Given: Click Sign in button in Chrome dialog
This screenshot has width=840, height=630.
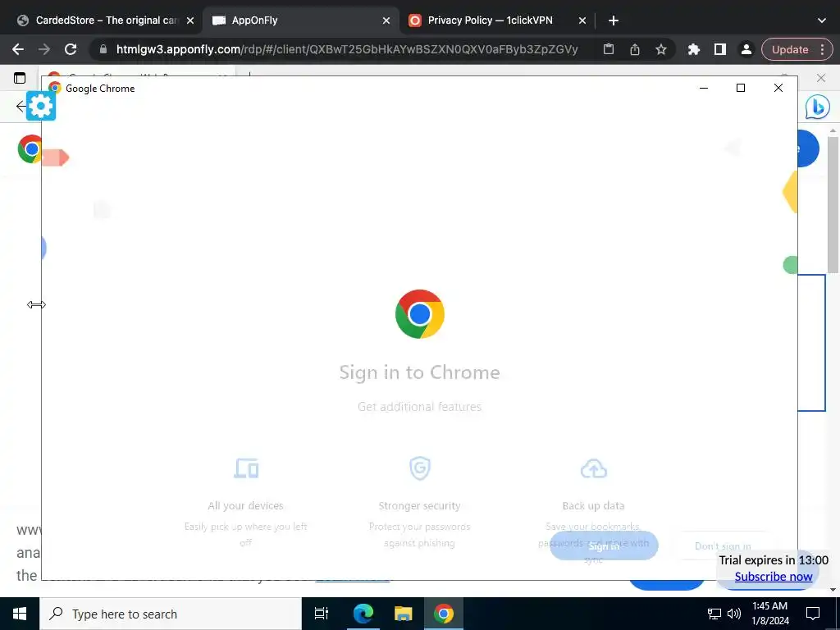Looking at the screenshot, I should [604, 546].
